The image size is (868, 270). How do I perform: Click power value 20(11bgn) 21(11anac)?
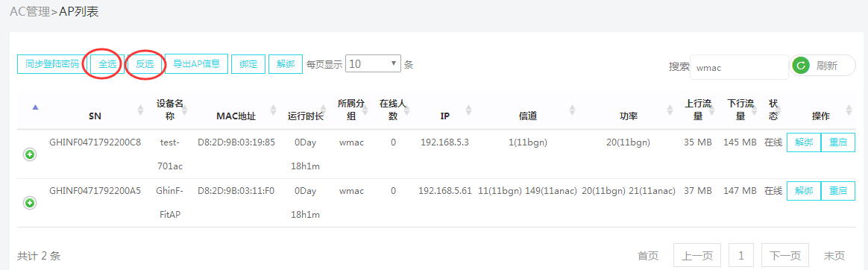pos(629,191)
